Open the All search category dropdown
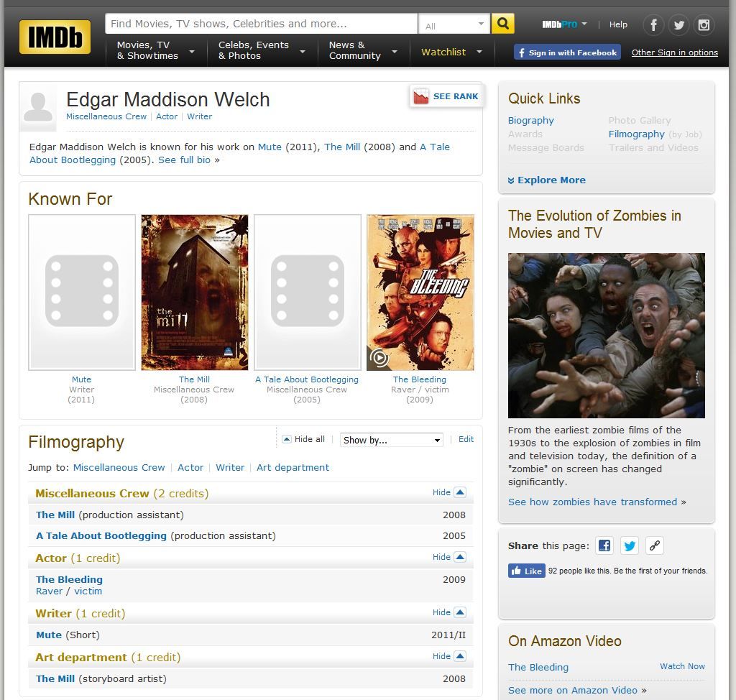Screen dimensions: 736x700 [454, 24]
